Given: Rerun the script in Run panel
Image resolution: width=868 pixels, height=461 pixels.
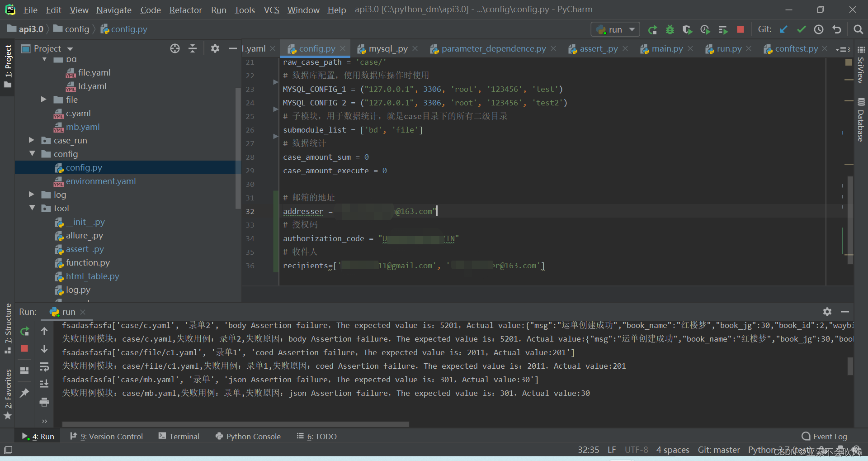Looking at the screenshot, I should tap(25, 331).
